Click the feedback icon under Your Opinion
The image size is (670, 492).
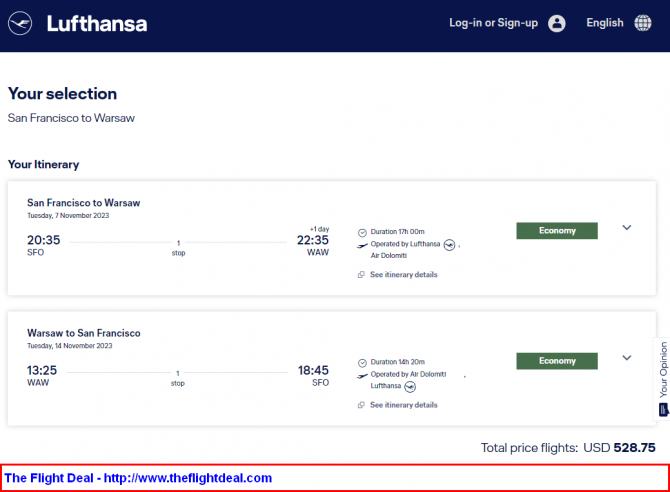pyautogui.click(x=664, y=410)
